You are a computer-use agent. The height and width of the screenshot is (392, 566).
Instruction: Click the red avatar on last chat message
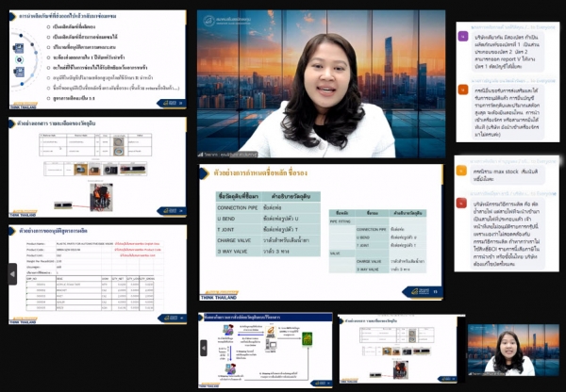tap(462, 202)
